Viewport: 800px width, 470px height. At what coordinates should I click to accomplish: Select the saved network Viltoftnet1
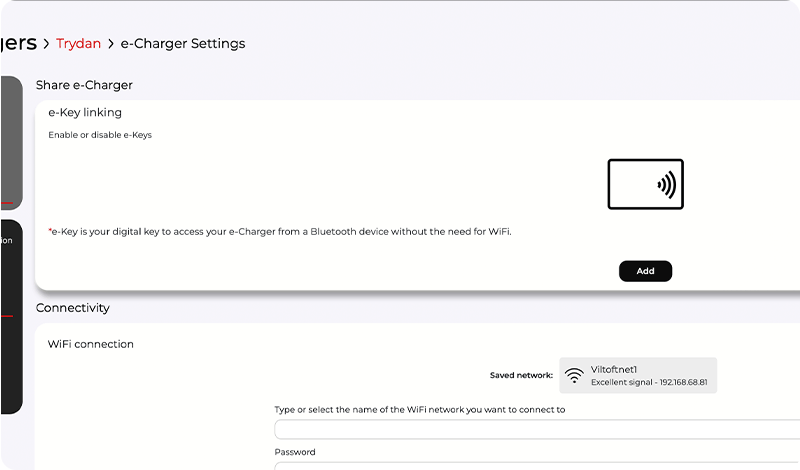pyautogui.click(x=638, y=375)
